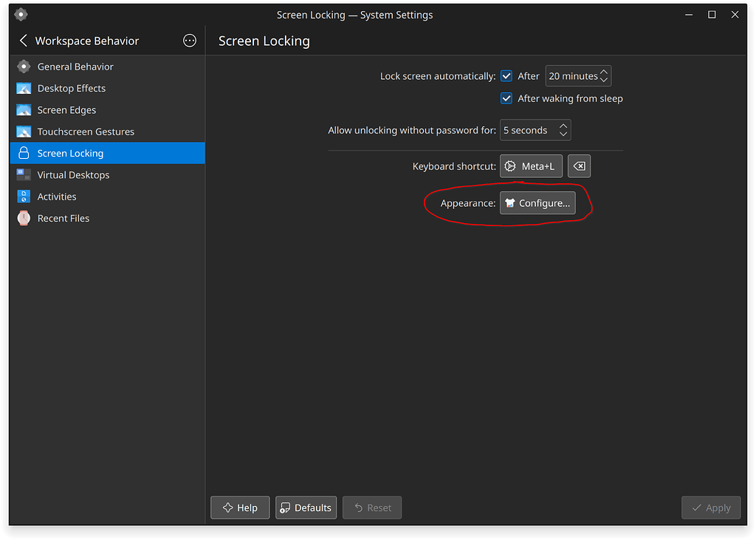The width and height of the screenshot is (756, 540).
Task: Open the overflow menu next to Workspace Behavior
Action: 190,41
